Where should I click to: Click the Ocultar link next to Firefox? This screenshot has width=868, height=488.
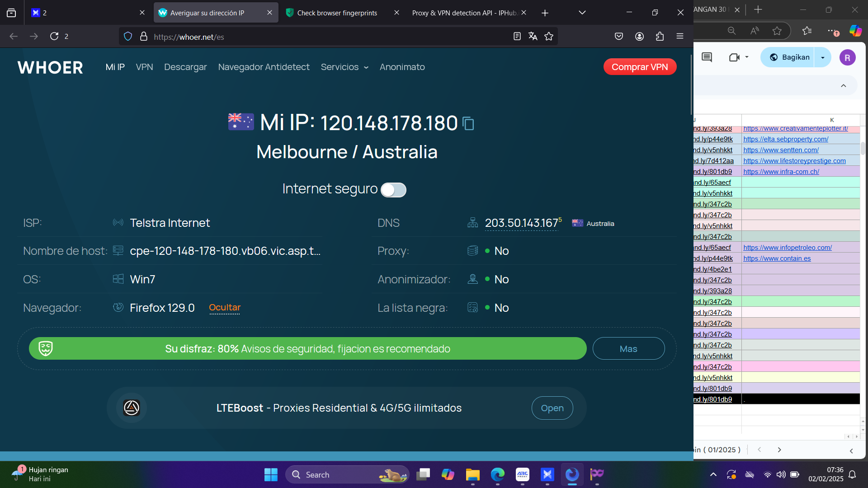225,308
